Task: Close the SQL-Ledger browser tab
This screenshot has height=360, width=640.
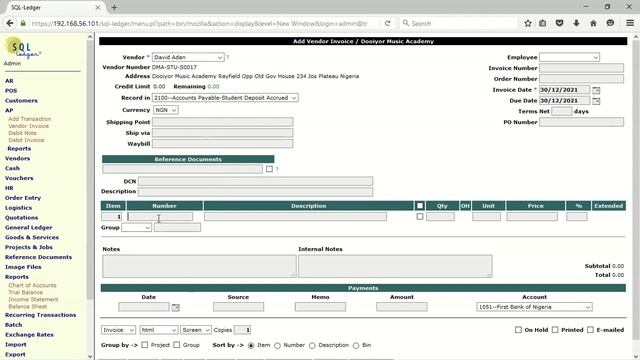Action: 98,7
